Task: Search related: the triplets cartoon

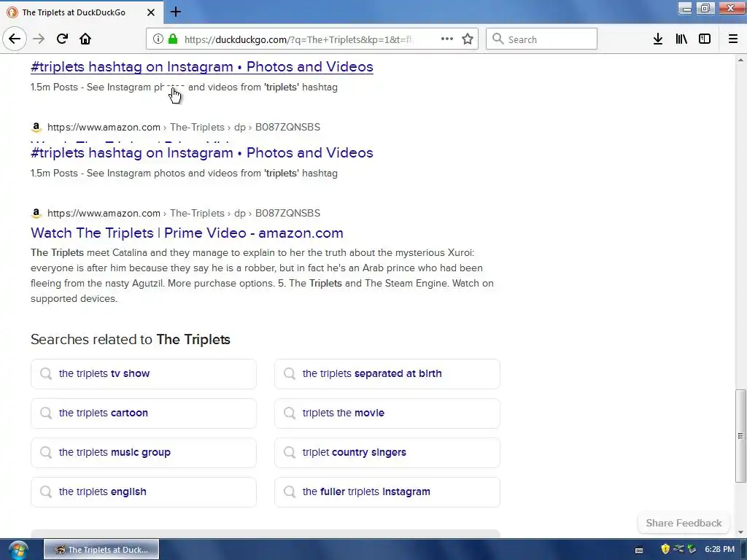Action: click(144, 413)
